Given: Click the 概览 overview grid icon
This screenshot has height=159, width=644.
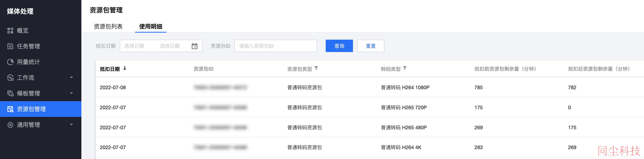Looking at the screenshot, I should pyautogui.click(x=10, y=31).
